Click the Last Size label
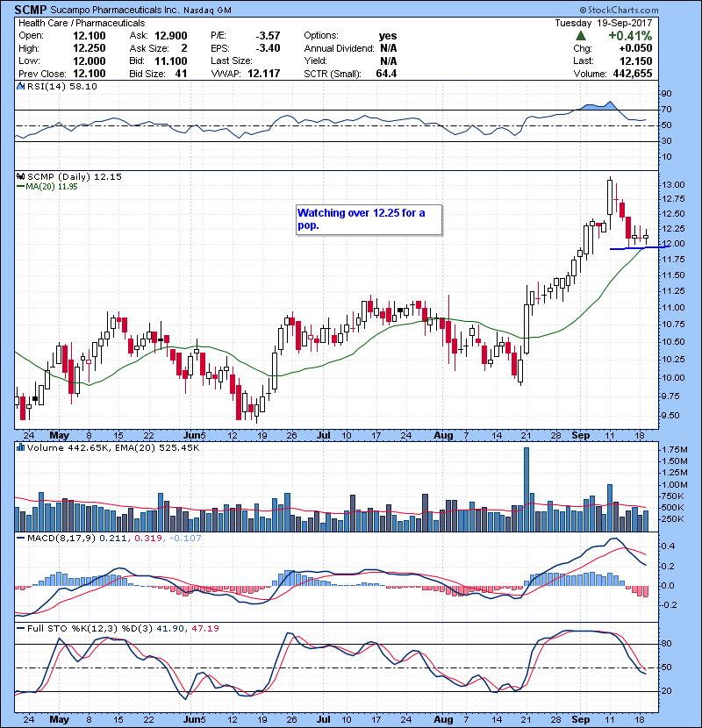The width and height of the screenshot is (702, 728). (x=232, y=61)
